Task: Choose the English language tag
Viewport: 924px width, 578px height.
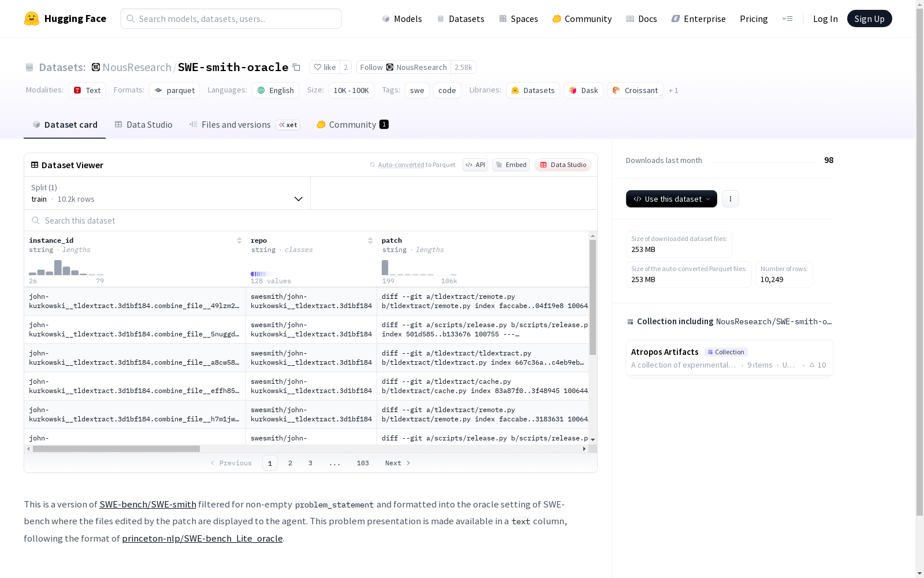Action: click(275, 90)
